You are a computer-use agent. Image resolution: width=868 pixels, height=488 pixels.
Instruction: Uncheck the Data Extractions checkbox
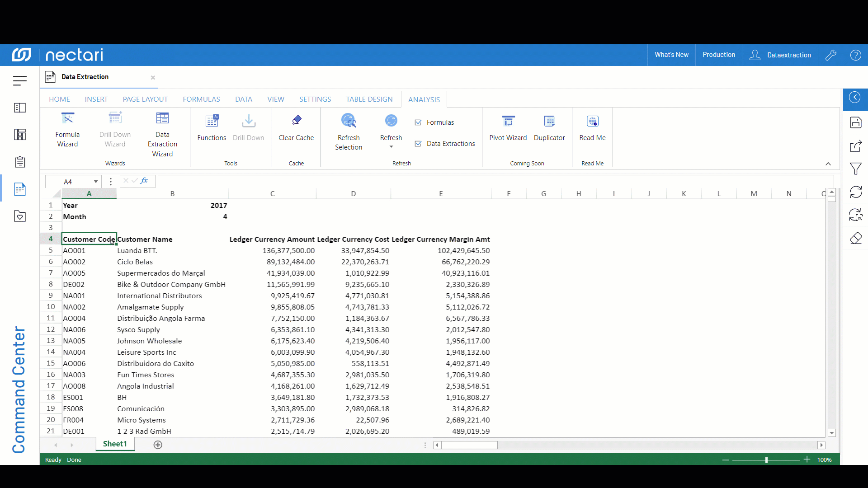tap(418, 144)
